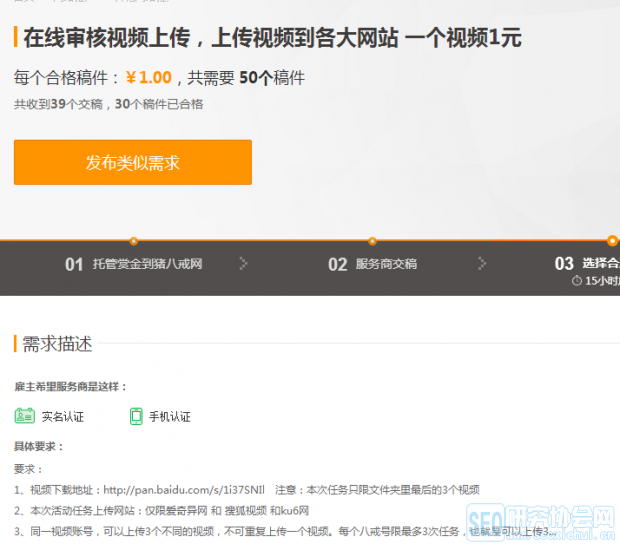This screenshot has width=620, height=550.
Task: Click the 发布类似需求 orange button
Action: 132,162
